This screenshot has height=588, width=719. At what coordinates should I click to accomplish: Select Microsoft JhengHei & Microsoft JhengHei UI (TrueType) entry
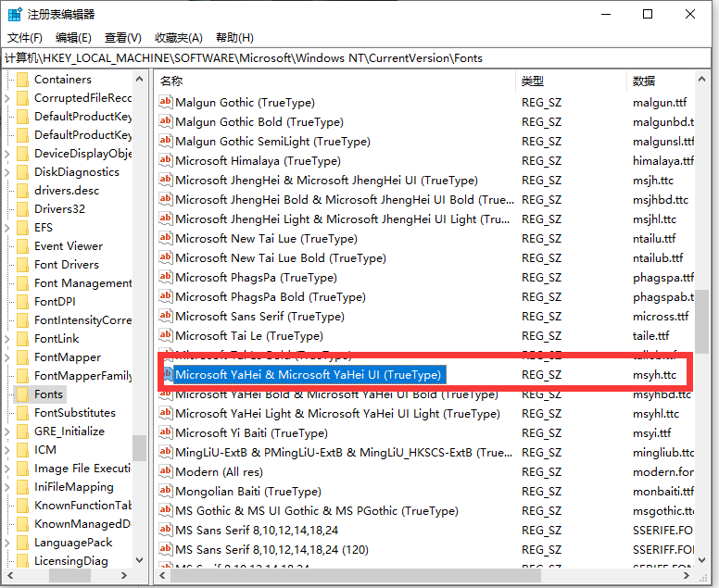point(326,181)
